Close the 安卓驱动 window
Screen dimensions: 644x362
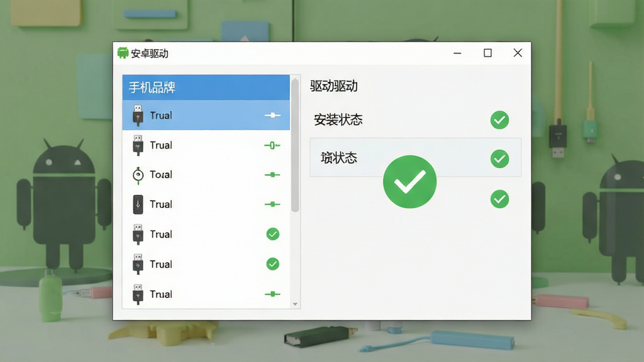(518, 53)
